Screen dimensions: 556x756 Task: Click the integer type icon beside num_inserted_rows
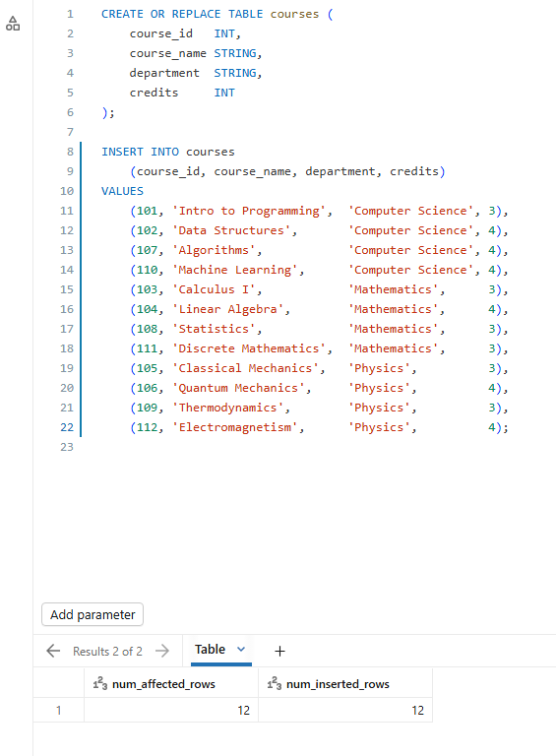[x=275, y=683]
